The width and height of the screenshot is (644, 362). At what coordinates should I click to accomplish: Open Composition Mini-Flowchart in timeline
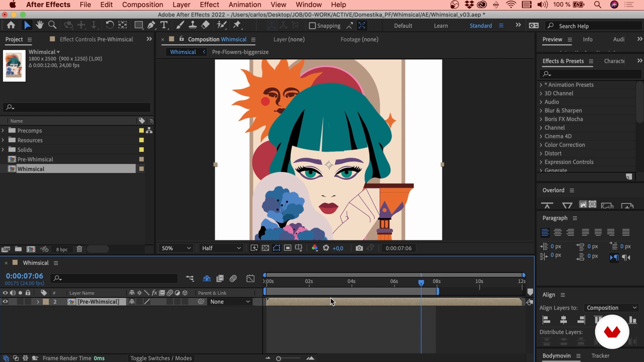[x=190, y=279]
